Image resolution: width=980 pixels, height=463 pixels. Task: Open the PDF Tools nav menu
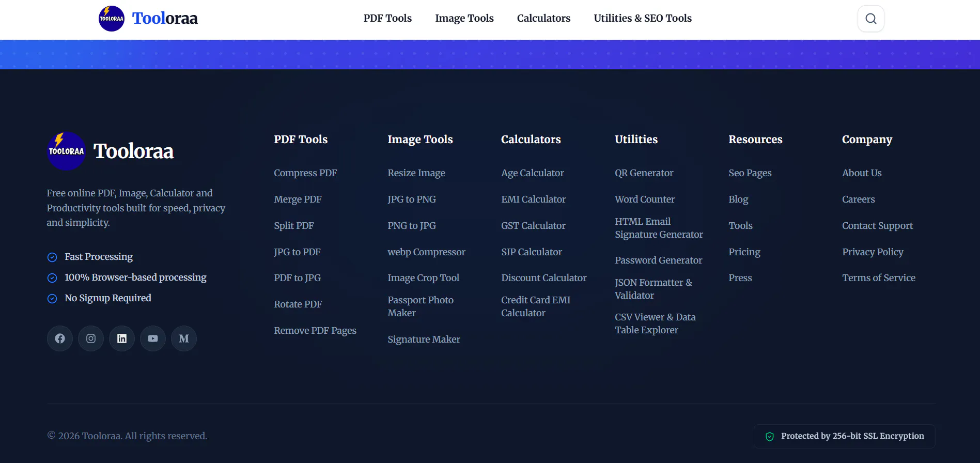tap(387, 18)
